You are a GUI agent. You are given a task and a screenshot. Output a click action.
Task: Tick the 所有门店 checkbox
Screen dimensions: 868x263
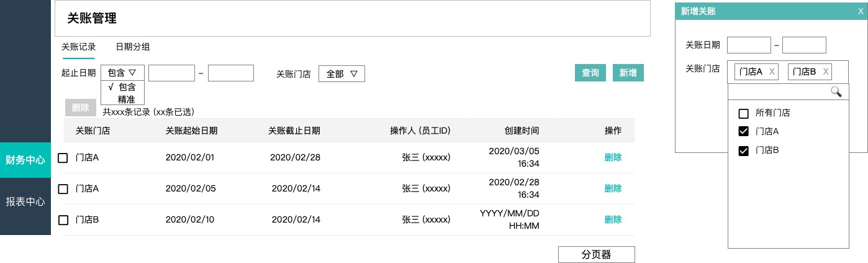point(743,114)
